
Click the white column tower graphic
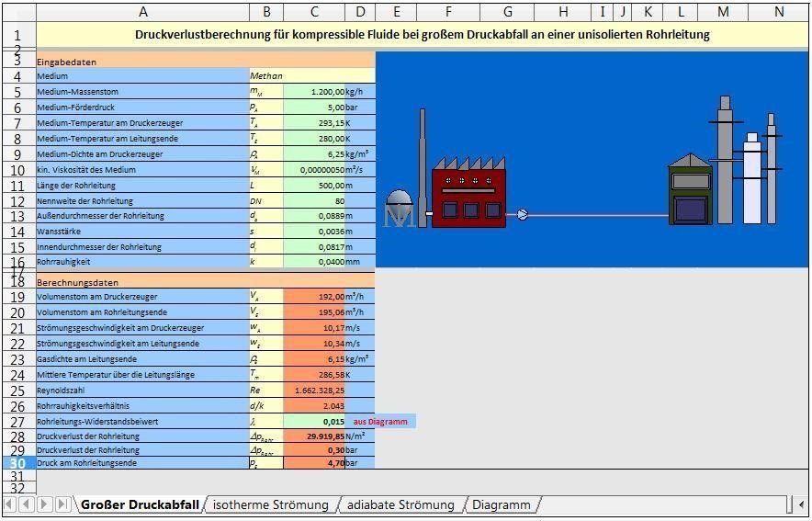752,178
